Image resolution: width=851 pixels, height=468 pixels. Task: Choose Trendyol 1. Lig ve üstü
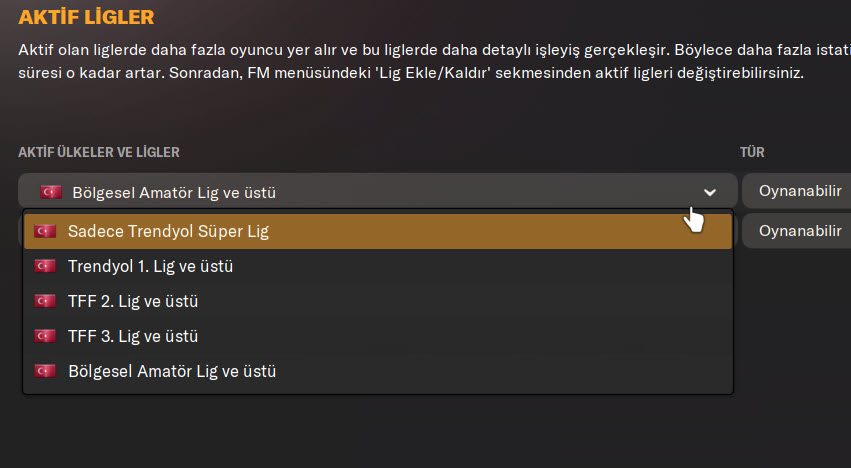[151, 266]
